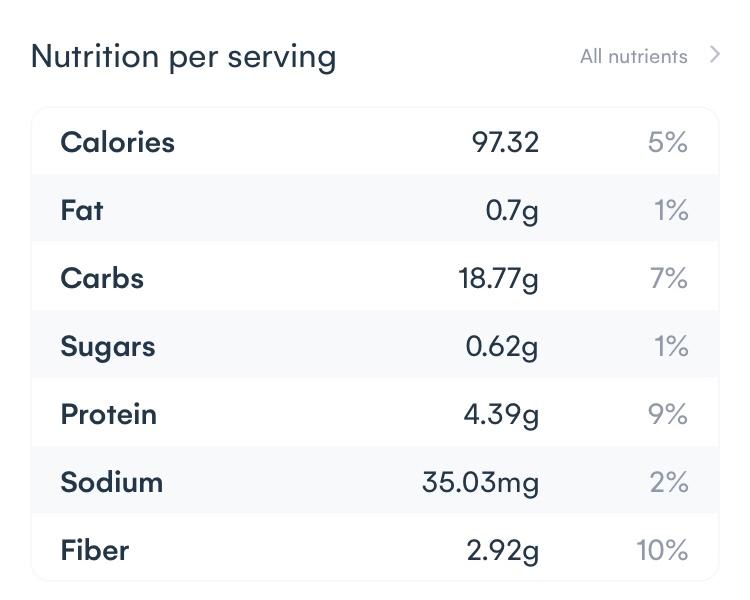Click the 9% protein daily value

pyautogui.click(x=668, y=414)
